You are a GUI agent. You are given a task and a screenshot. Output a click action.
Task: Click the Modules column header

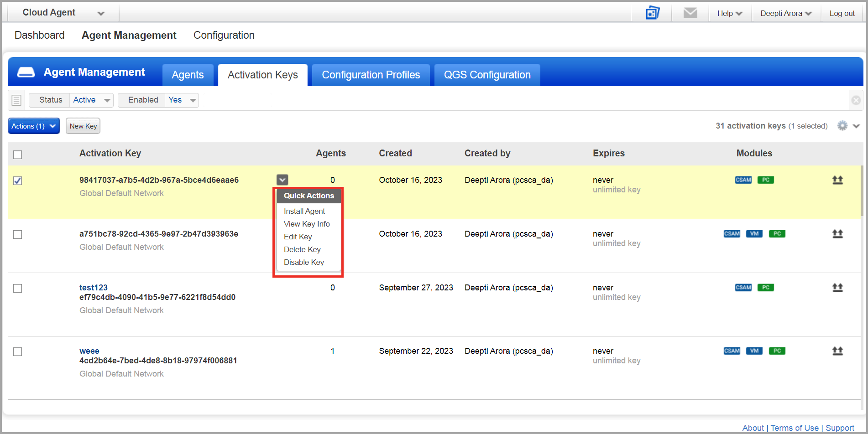click(754, 153)
